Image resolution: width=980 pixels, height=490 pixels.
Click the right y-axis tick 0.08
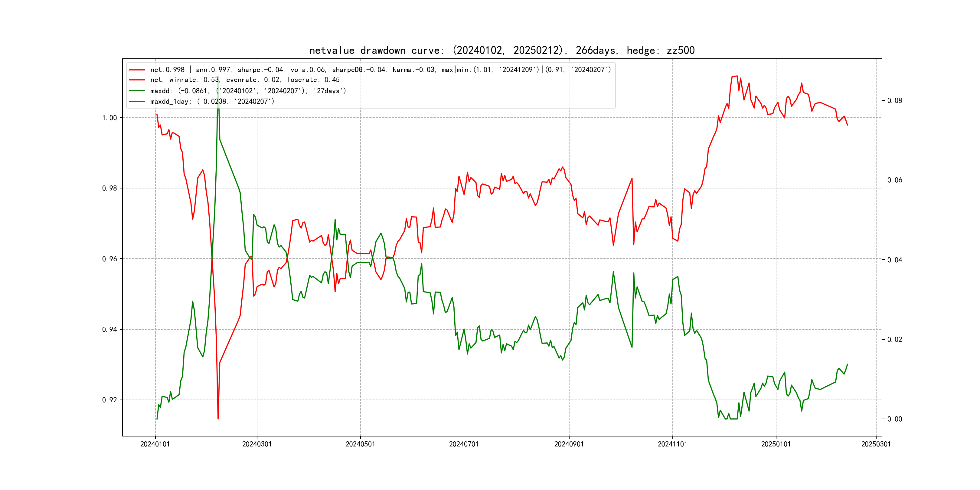tap(894, 101)
